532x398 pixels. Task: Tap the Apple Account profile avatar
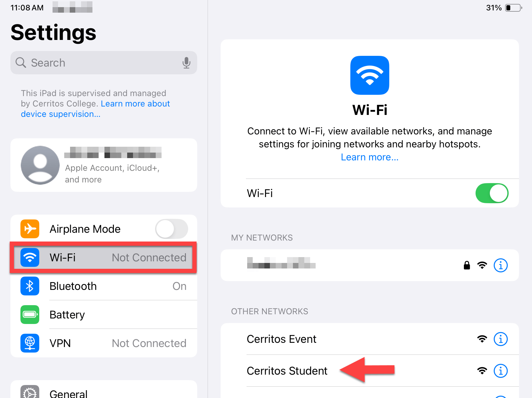(x=40, y=165)
